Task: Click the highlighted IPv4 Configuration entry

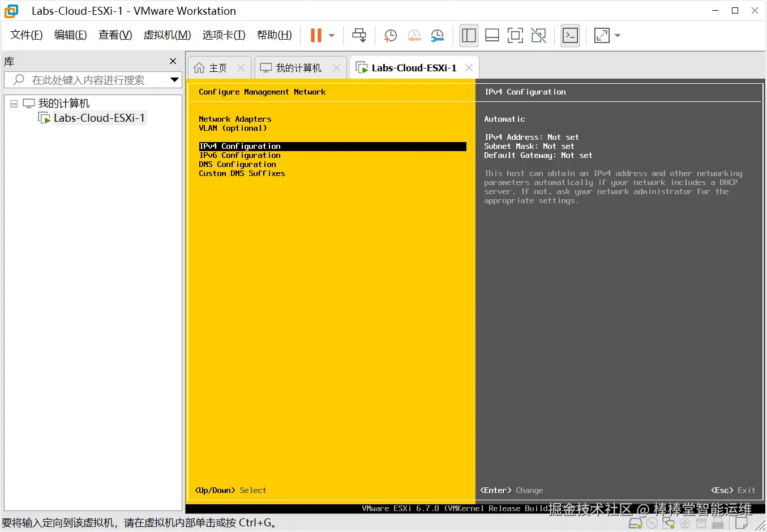Action: 332,146
